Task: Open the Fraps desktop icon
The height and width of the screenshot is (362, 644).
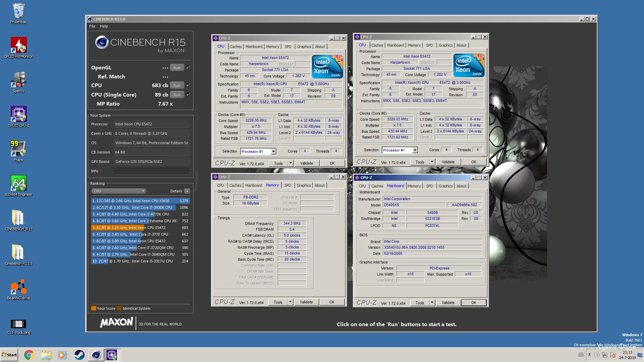Action: click(18, 149)
